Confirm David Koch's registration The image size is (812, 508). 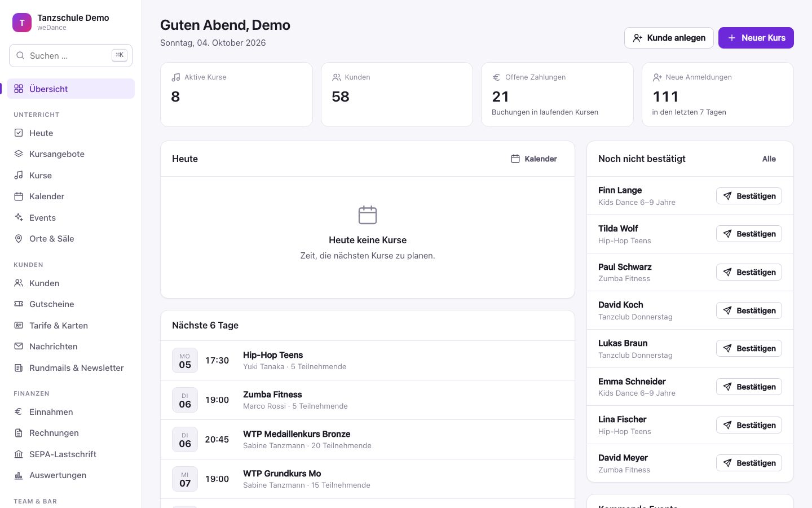tap(749, 310)
